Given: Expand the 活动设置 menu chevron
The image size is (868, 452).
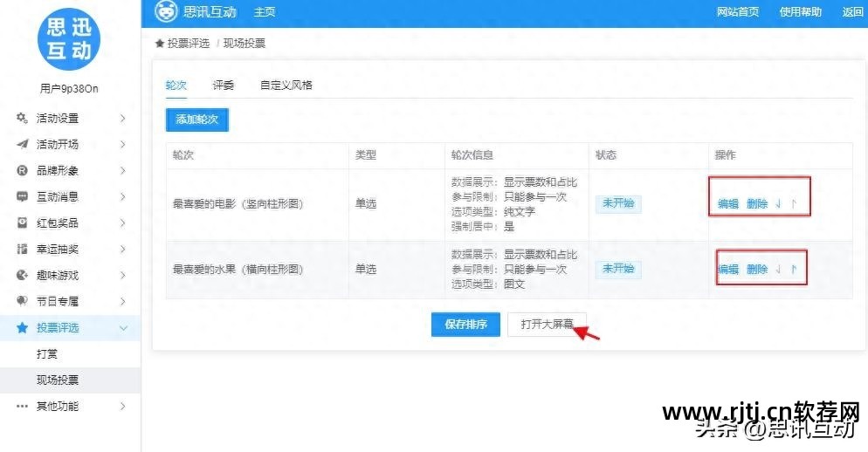Looking at the screenshot, I should [123, 118].
